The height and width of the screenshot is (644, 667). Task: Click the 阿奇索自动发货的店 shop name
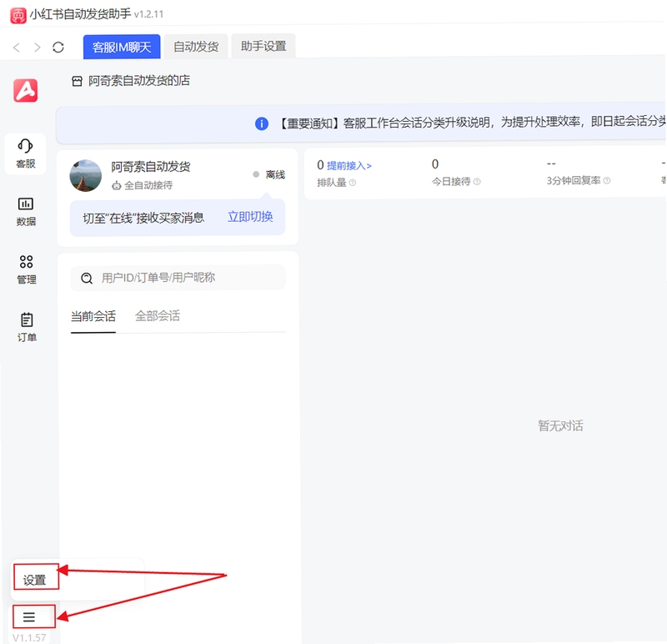pos(139,80)
